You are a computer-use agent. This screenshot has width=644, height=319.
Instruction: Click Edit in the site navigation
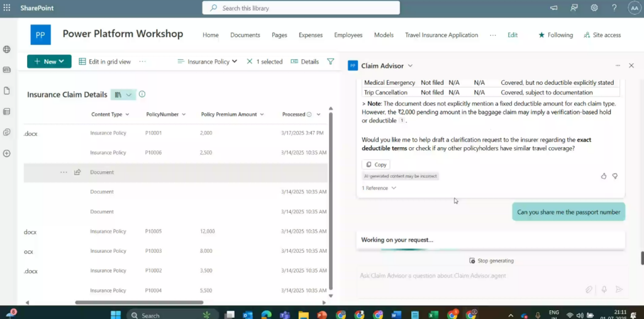coord(513,35)
